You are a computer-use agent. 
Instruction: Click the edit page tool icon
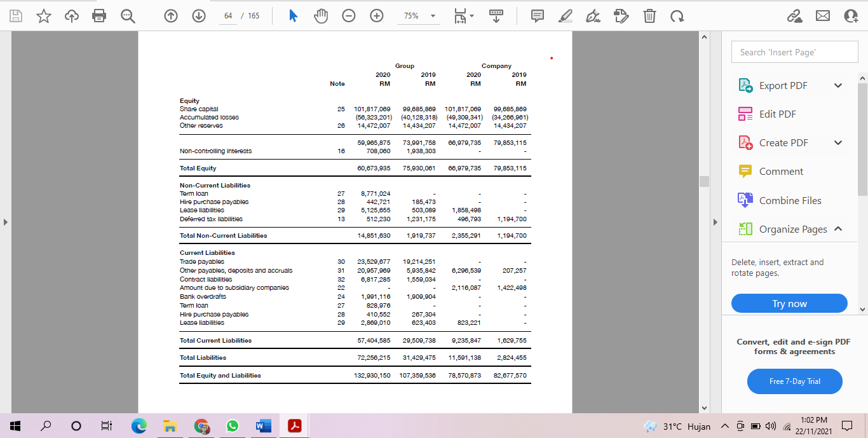621,16
